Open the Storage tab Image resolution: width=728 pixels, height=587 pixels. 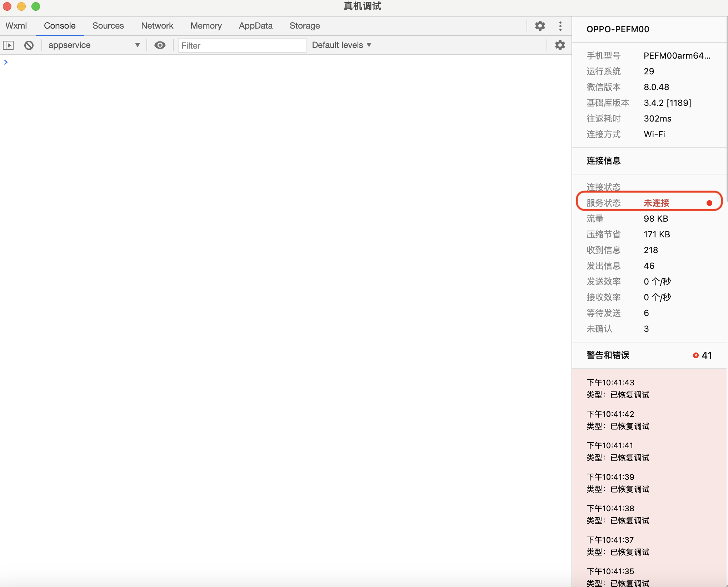point(304,26)
